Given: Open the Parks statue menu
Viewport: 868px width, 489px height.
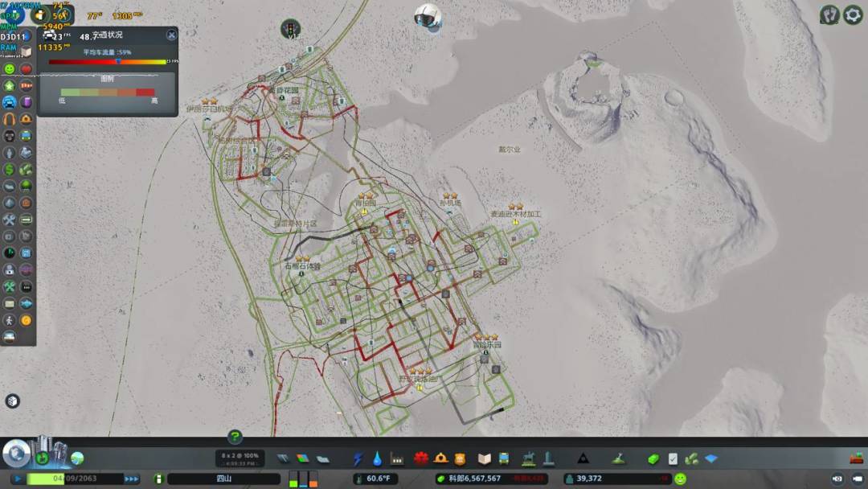Looking at the screenshot, I should pos(529,458).
